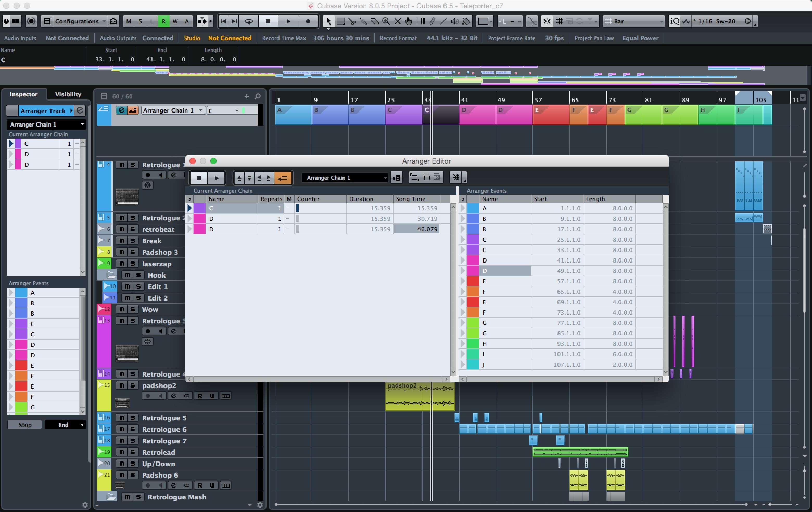The width and height of the screenshot is (812, 512).
Task: Solo the Padshop 3 track
Action: (x=132, y=252)
